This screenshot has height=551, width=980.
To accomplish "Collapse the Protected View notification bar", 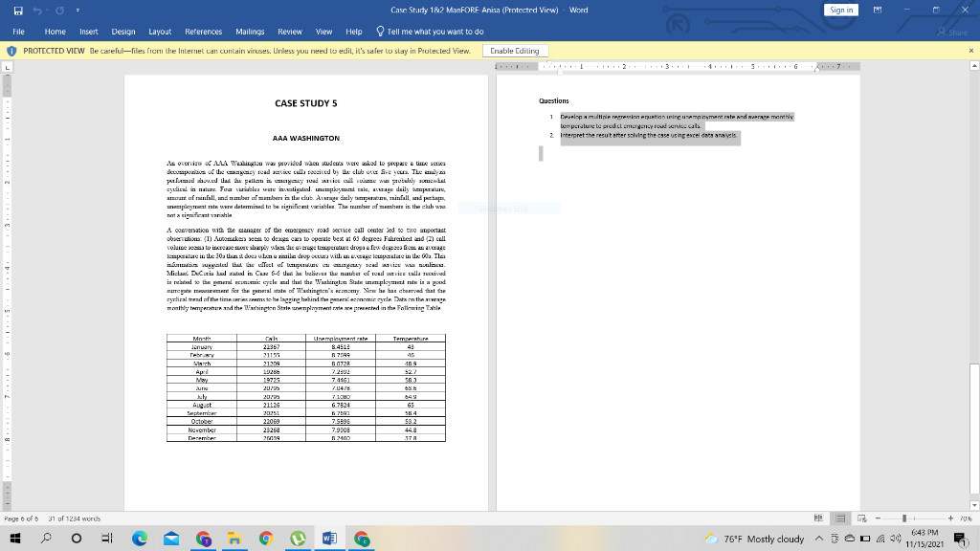I will (969, 50).
